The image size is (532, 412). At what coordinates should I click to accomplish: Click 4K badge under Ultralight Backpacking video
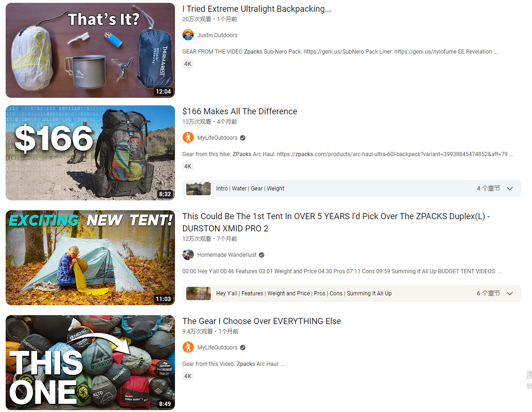click(188, 64)
